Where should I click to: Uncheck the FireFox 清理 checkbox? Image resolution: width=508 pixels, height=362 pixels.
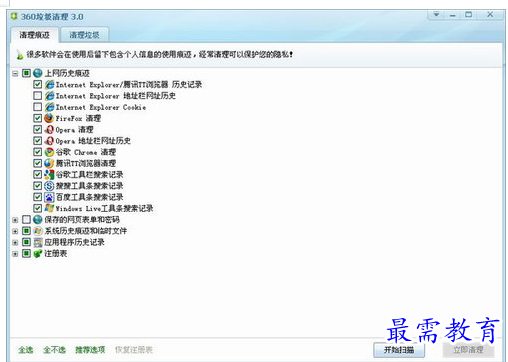click(37, 118)
